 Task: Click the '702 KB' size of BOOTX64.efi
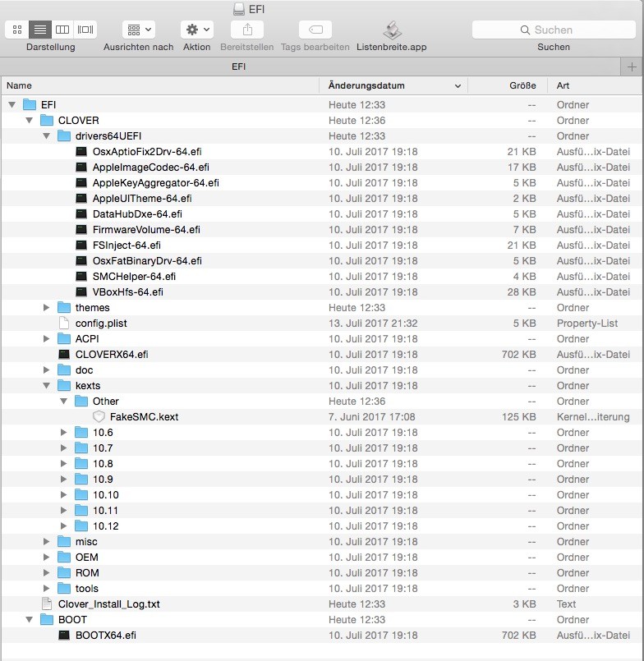click(519, 636)
